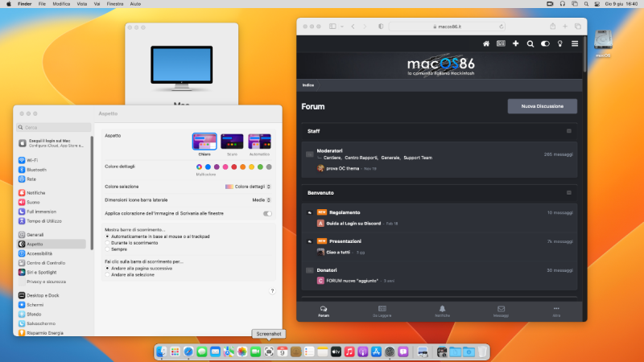
Task: Click the Spotlight search icon in menu bar
Action: [x=586, y=4]
